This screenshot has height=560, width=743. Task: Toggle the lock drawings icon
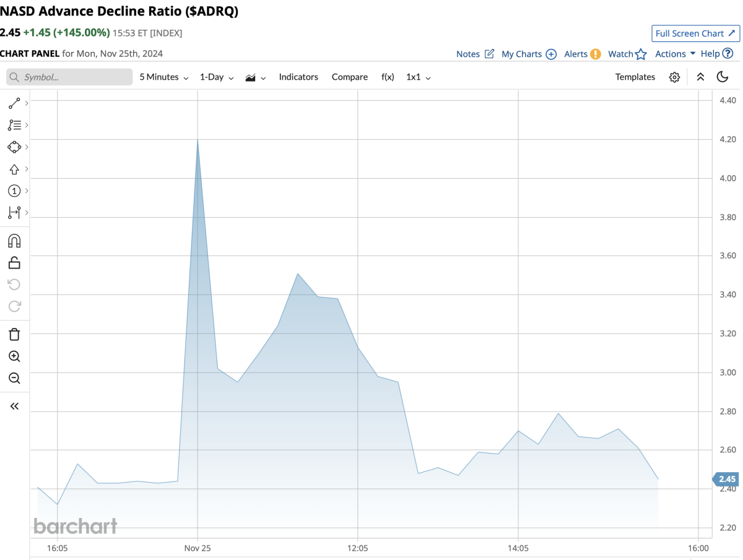pyautogui.click(x=14, y=262)
